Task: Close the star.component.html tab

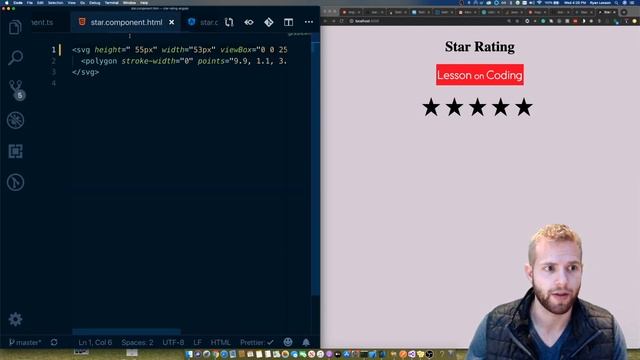Action: tap(172, 22)
